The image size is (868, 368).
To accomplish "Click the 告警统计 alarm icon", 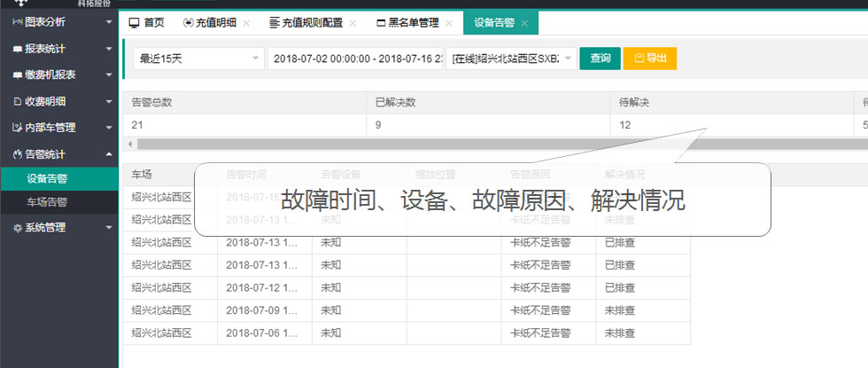I will (17, 153).
